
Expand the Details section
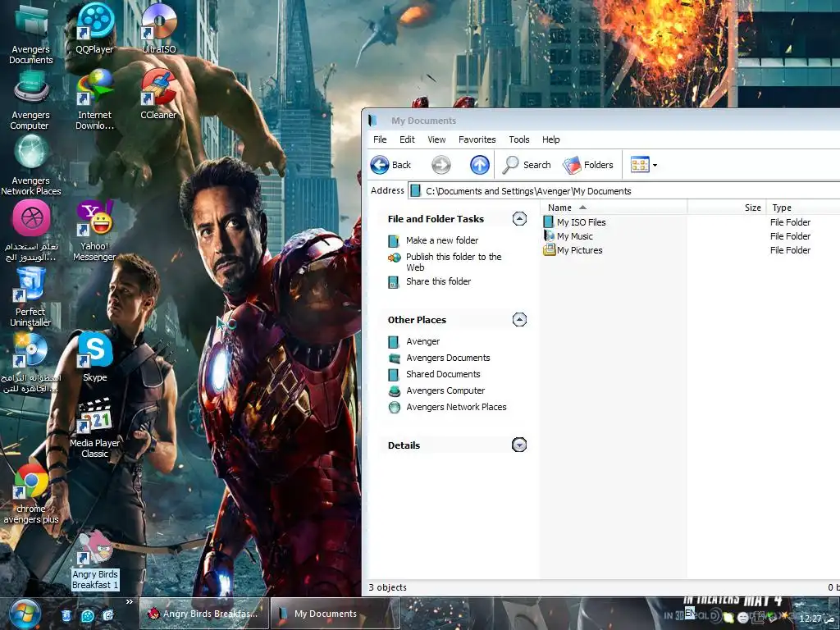(x=519, y=445)
